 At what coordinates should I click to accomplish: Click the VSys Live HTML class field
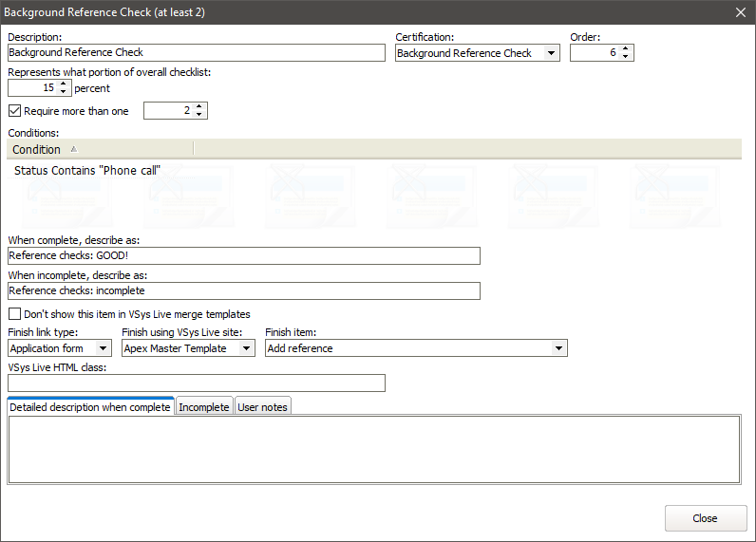click(x=196, y=383)
